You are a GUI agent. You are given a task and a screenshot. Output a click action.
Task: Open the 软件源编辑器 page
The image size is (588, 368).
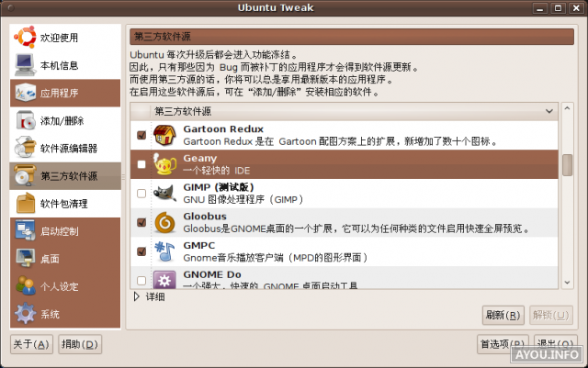pyautogui.click(x=65, y=149)
